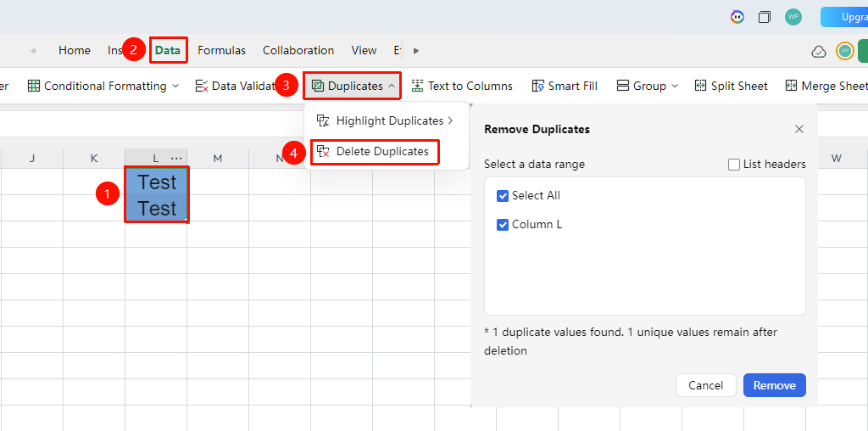Image resolution: width=868 pixels, height=431 pixels.
Task: Click the Group icon
Action: click(623, 86)
